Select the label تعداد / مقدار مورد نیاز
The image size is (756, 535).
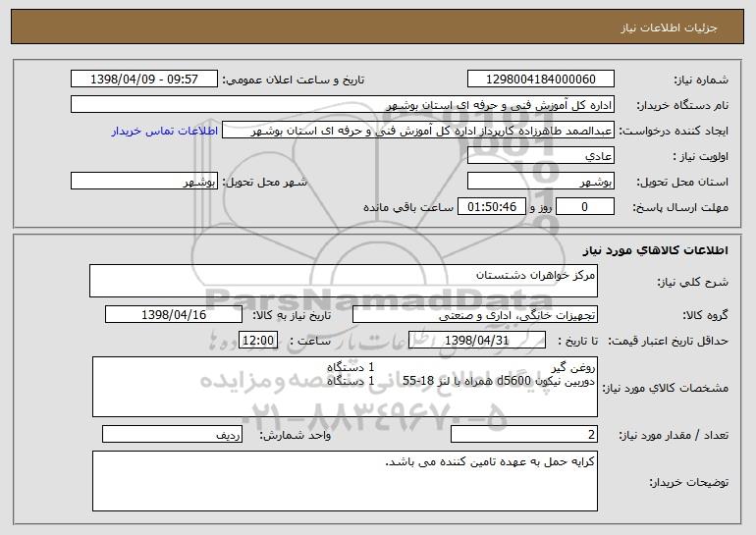tap(674, 435)
